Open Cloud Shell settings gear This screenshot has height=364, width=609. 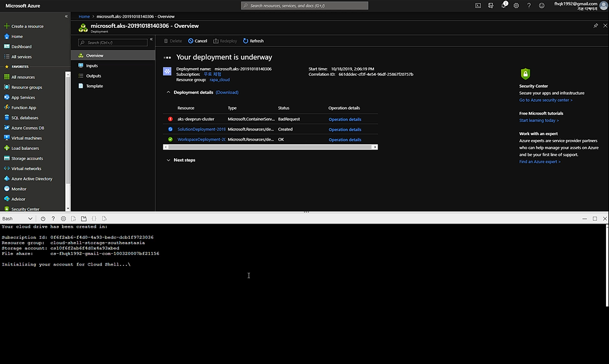coord(64,219)
